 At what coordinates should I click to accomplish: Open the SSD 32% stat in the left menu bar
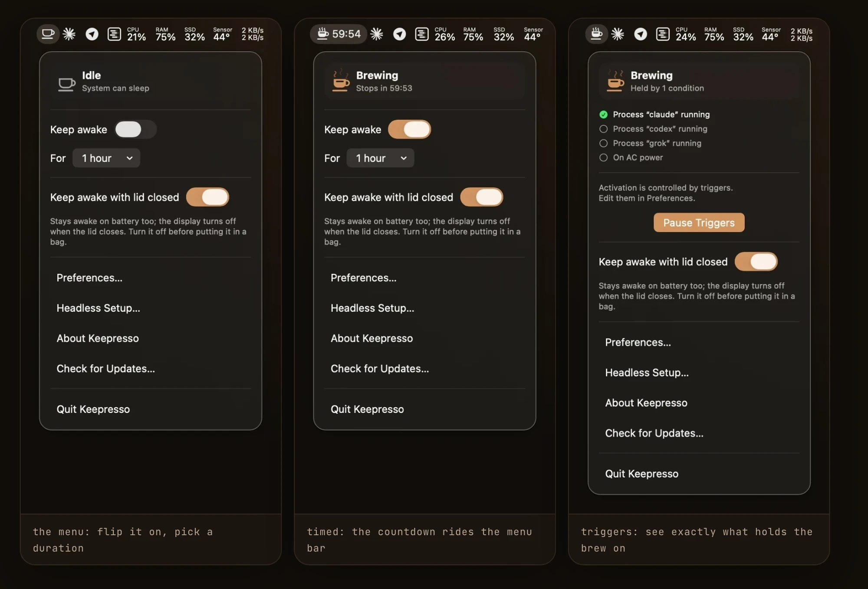click(x=194, y=34)
